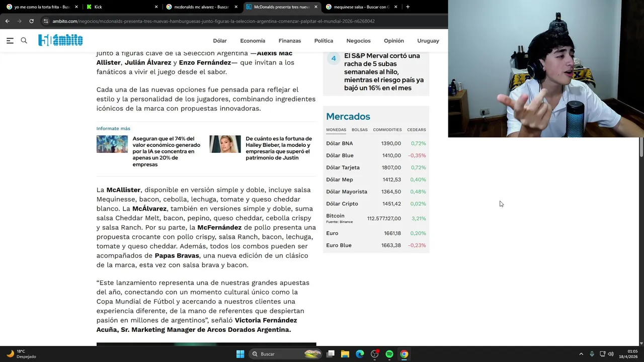Click the Mercados heading
644x362 pixels.
point(348,117)
